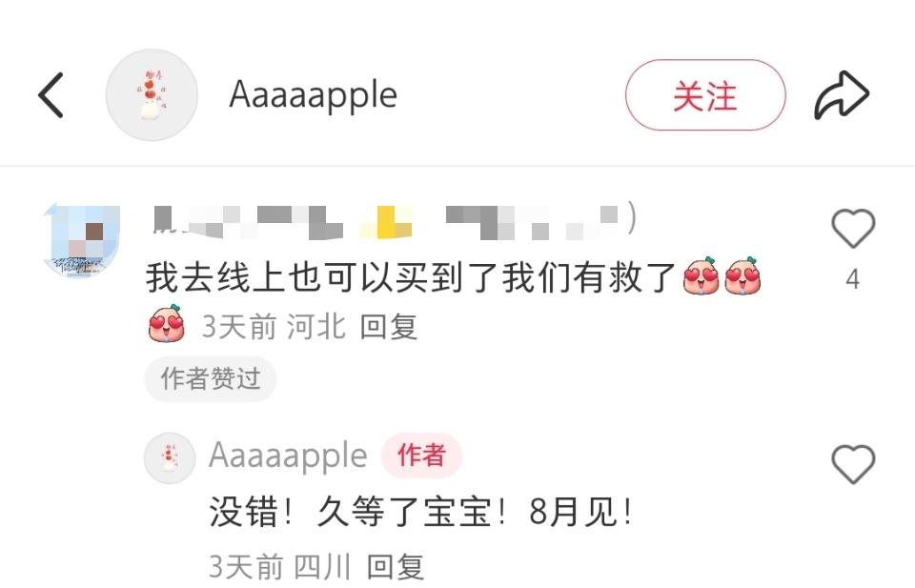Tap the 作者赞过 tag
The image size is (915, 588).
210,378
